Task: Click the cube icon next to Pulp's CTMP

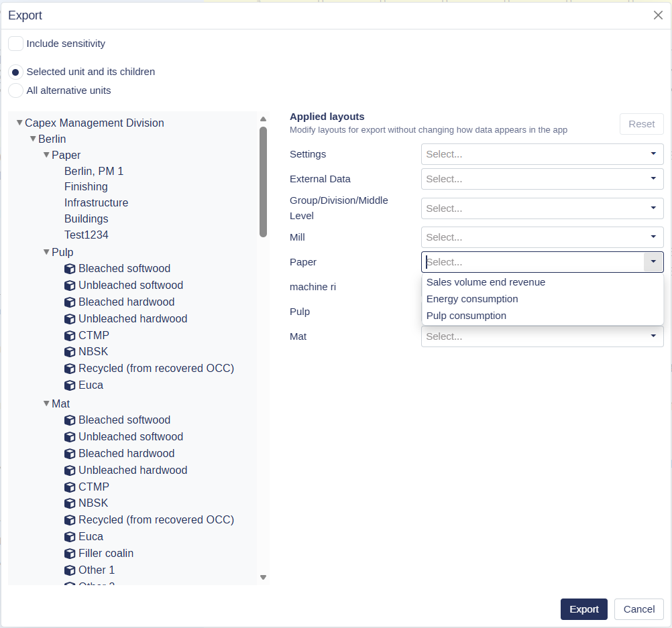Action: pyautogui.click(x=70, y=336)
